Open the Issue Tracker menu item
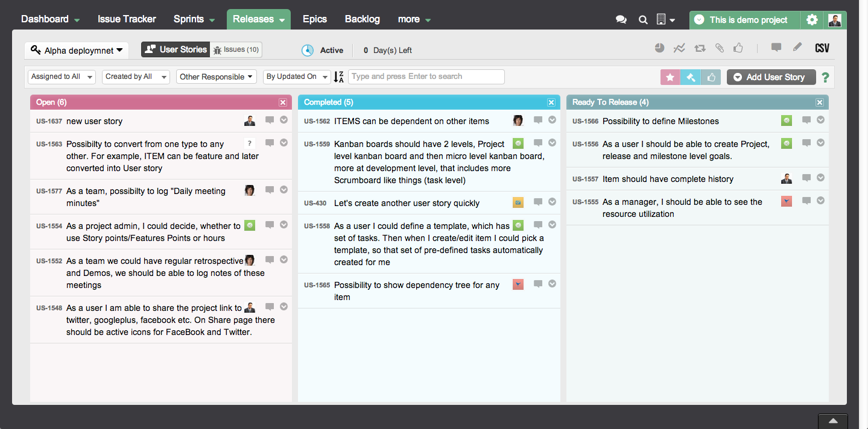Image resolution: width=868 pixels, height=429 pixels. [x=127, y=19]
